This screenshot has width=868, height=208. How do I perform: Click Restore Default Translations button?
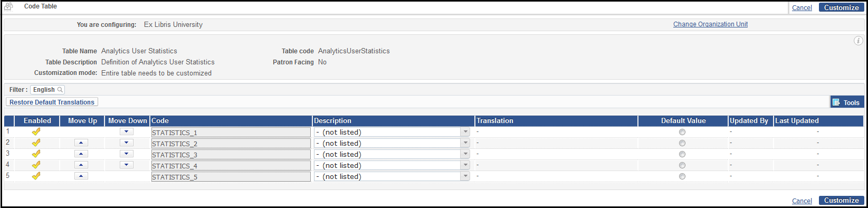[52, 102]
